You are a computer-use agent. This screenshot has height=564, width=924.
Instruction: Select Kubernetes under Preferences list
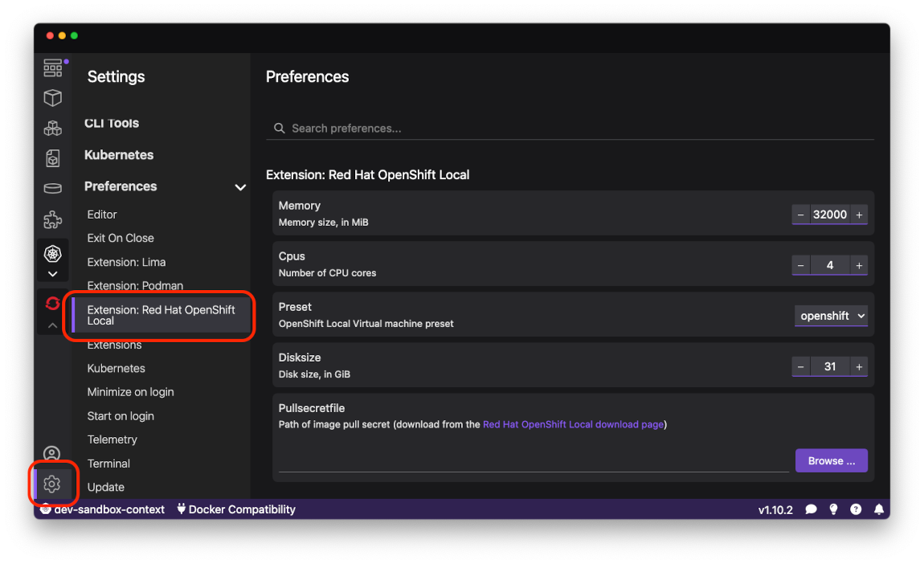(116, 368)
